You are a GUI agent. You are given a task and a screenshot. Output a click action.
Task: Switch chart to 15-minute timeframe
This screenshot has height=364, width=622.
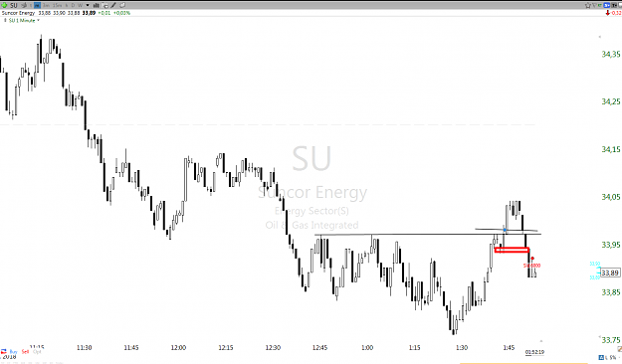pyautogui.click(x=57, y=5)
